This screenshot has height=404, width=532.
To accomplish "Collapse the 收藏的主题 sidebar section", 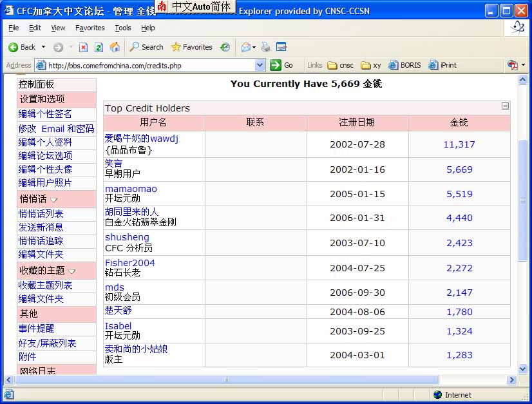I will point(72,271).
